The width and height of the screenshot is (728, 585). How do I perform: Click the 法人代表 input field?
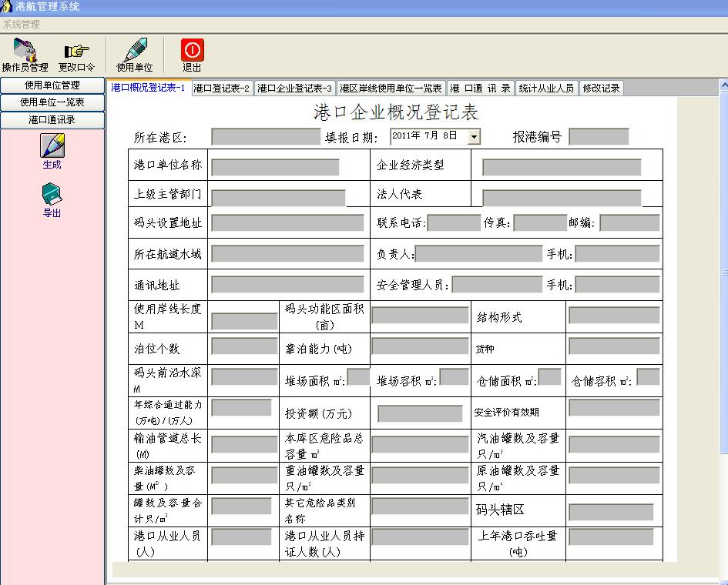(x=562, y=198)
